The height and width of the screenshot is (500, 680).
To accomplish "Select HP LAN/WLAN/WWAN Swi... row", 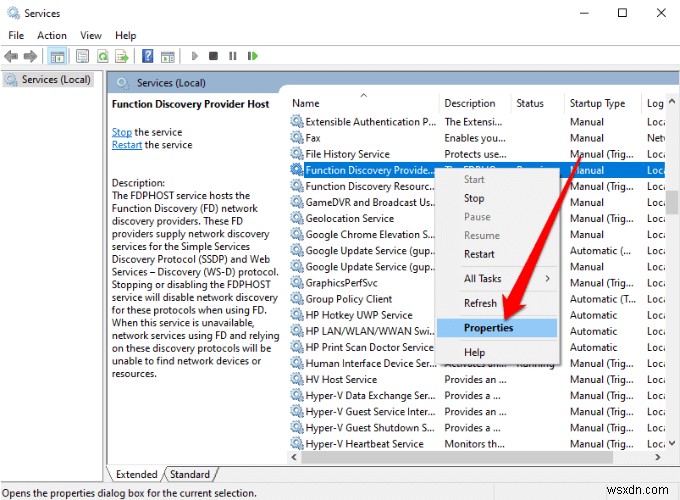I will [x=362, y=331].
